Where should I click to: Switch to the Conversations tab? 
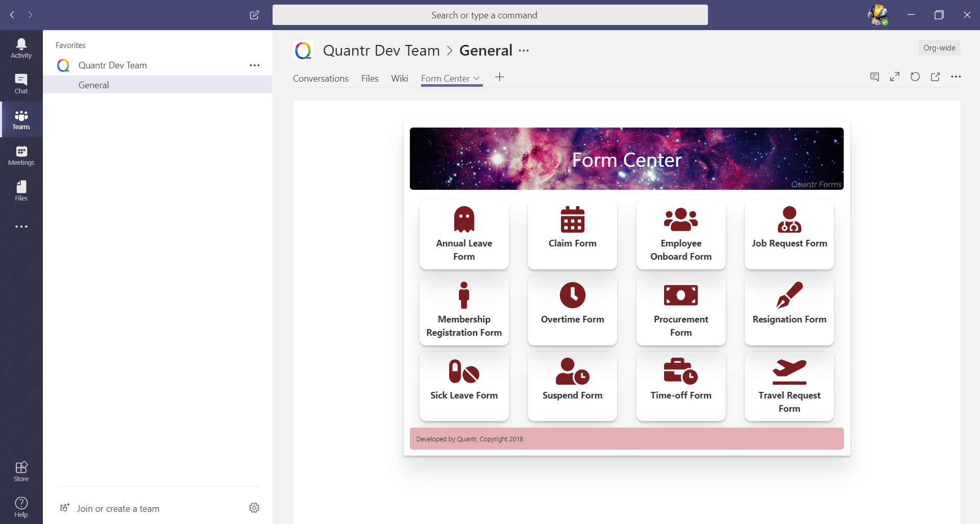coord(321,79)
